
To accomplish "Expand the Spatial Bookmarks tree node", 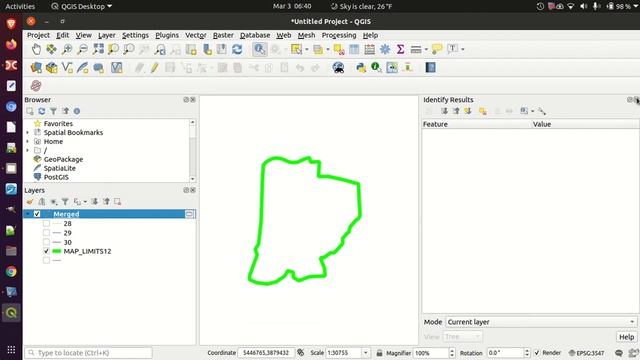I will [27, 132].
